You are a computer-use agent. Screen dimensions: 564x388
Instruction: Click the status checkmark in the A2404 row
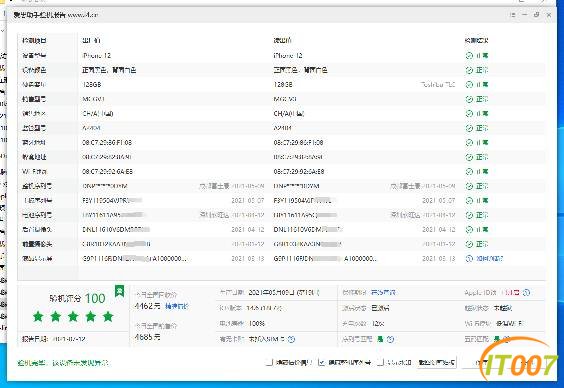pos(469,128)
